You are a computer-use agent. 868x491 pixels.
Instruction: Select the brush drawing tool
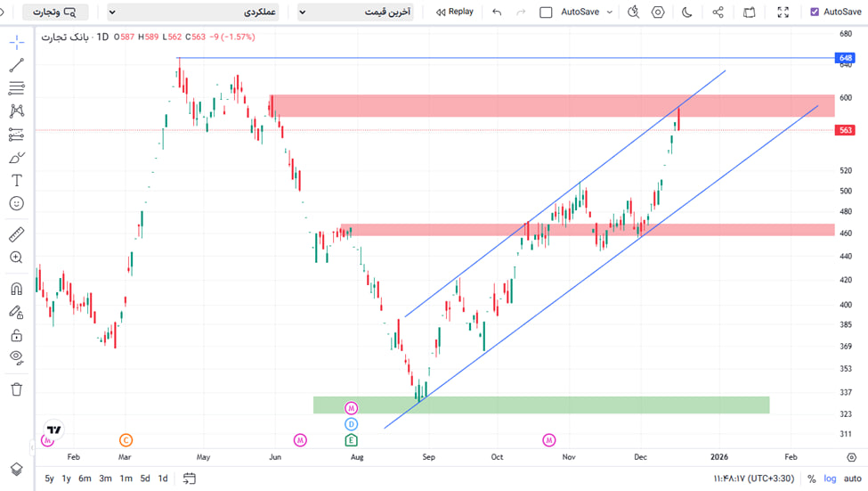pos(17,158)
